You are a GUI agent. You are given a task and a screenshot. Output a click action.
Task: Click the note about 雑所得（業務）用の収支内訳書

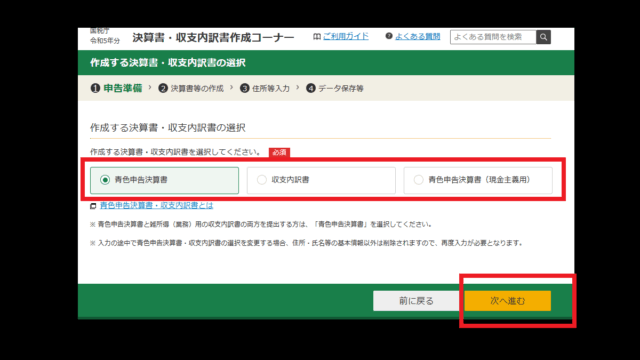tap(261, 224)
